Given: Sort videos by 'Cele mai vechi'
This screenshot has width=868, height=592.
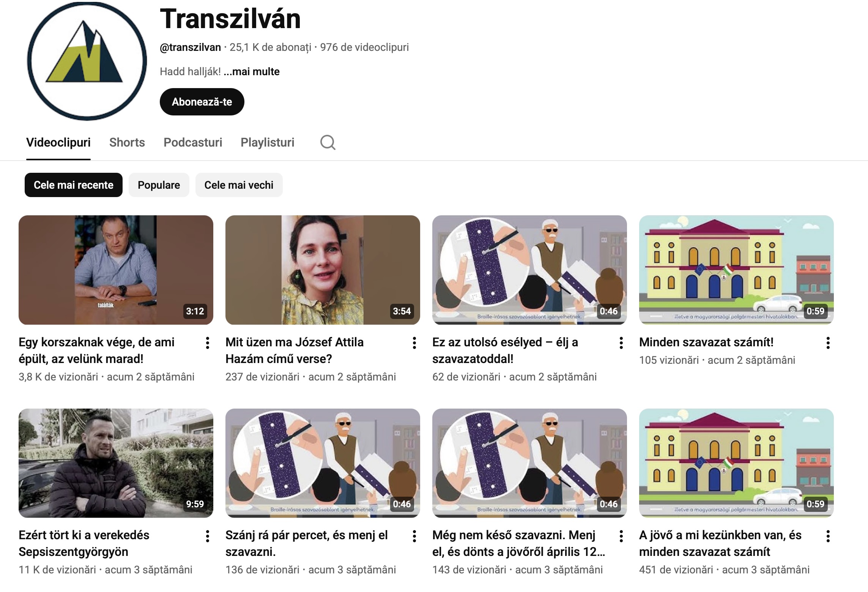Looking at the screenshot, I should tap(239, 185).
